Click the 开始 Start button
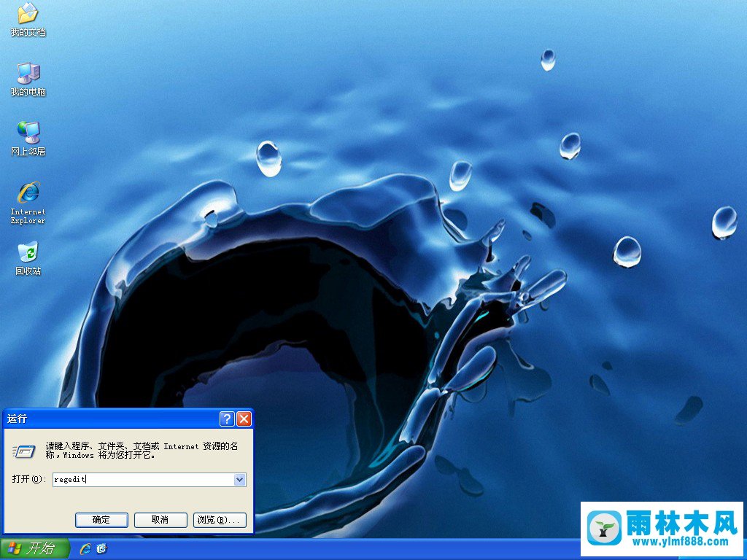This screenshot has width=747, height=560. tap(34, 548)
